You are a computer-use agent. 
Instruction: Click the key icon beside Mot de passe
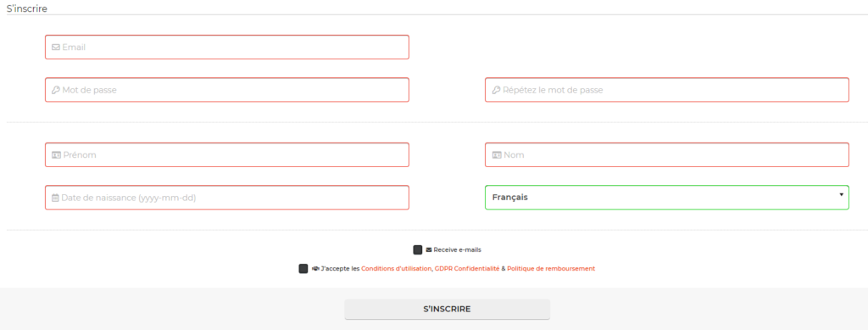click(x=55, y=90)
